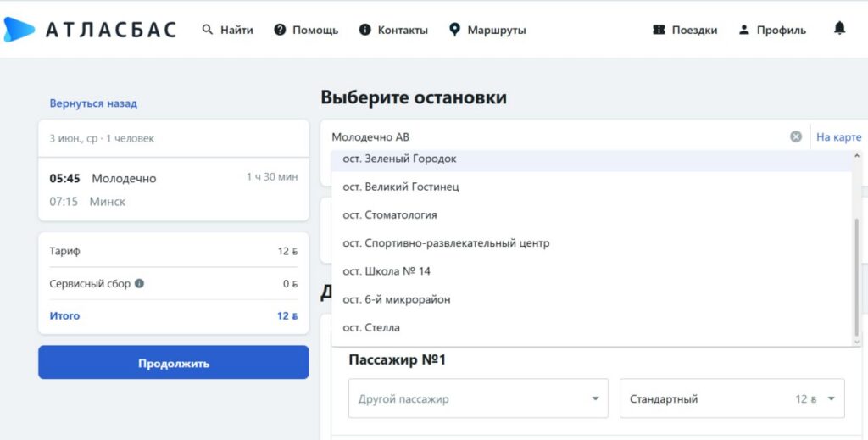Open the Стандартный tariff dropdown

[732, 398]
